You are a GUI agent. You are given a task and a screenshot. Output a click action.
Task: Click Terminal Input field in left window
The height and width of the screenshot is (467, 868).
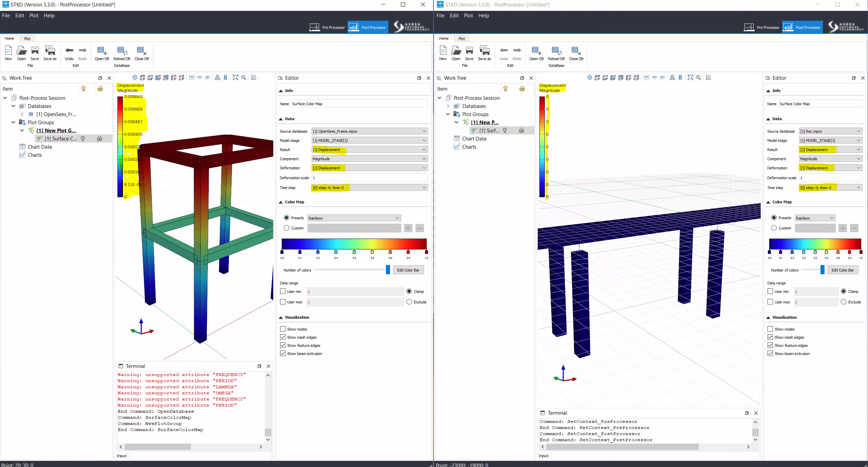[x=200, y=456]
